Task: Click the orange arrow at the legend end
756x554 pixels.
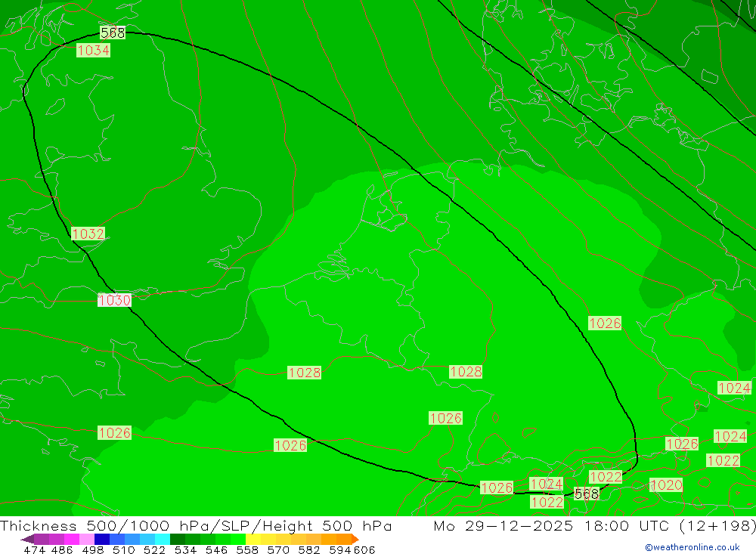Action: [355, 539]
